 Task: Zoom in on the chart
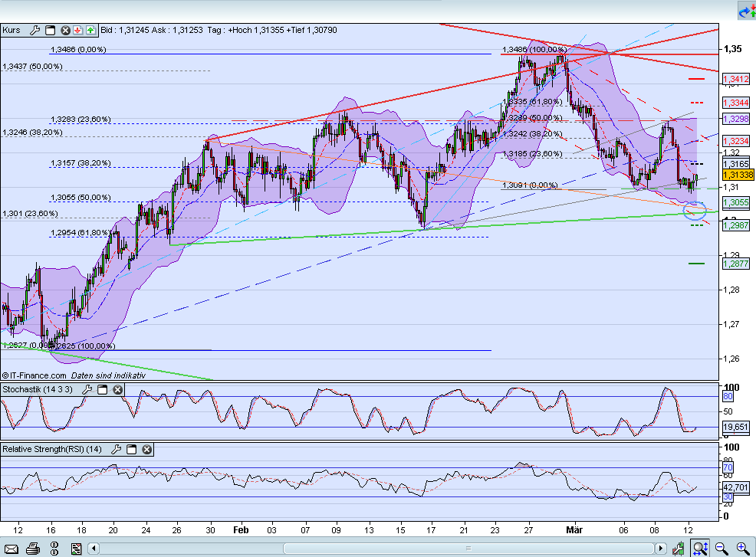point(743,549)
